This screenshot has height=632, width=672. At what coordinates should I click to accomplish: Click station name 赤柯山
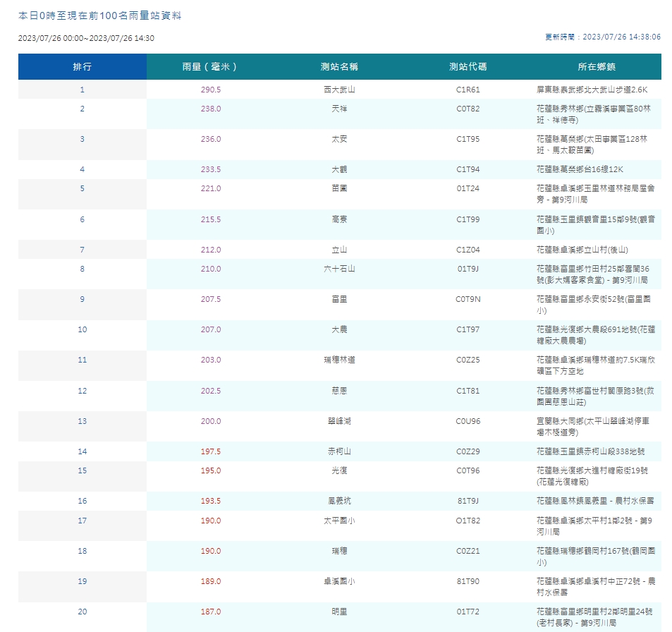coord(339,451)
